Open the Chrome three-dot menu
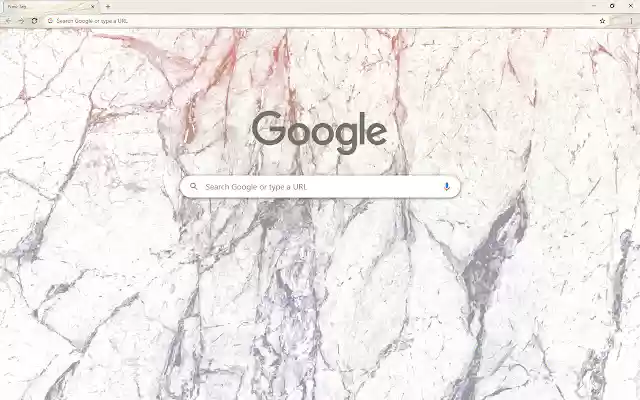The width and height of the screenshot is (640, 400). click(x=631, y=21)
